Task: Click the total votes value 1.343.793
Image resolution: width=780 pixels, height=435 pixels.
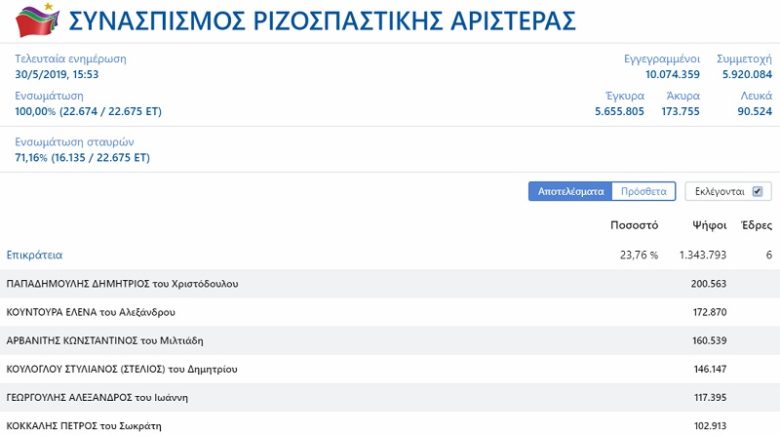Action: point(703,255)
